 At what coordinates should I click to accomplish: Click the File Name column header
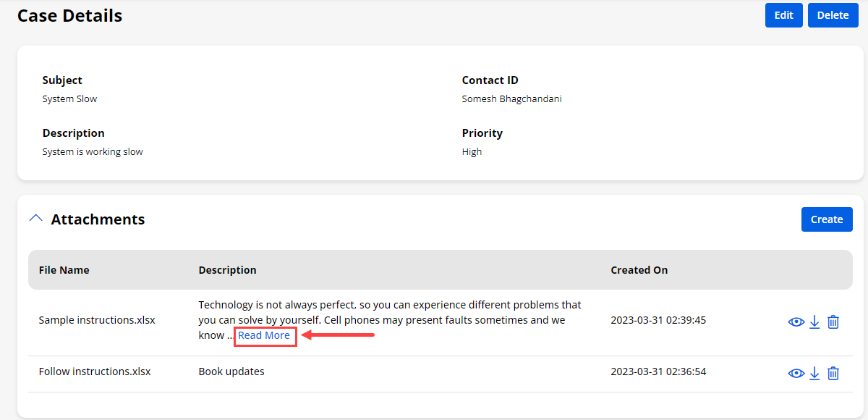point(64,270)
